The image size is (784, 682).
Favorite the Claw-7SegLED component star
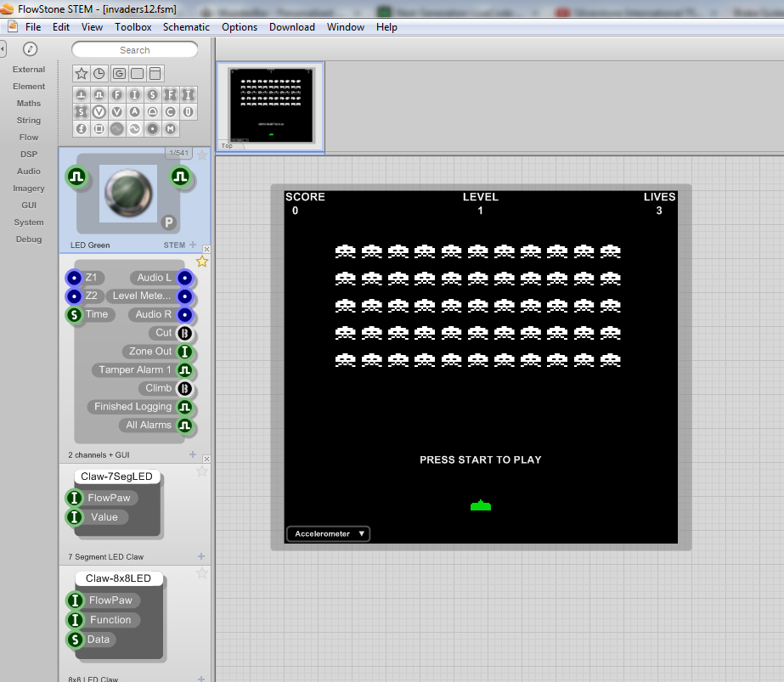[x=202, y=471]
